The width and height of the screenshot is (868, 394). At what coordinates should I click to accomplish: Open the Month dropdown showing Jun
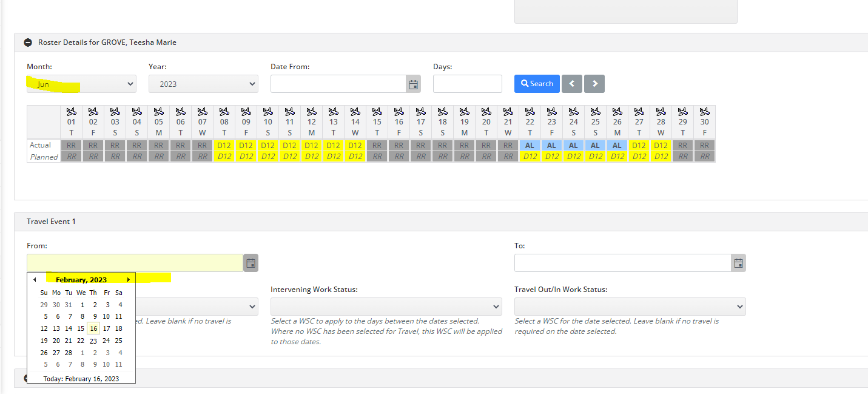pos(81,84)
